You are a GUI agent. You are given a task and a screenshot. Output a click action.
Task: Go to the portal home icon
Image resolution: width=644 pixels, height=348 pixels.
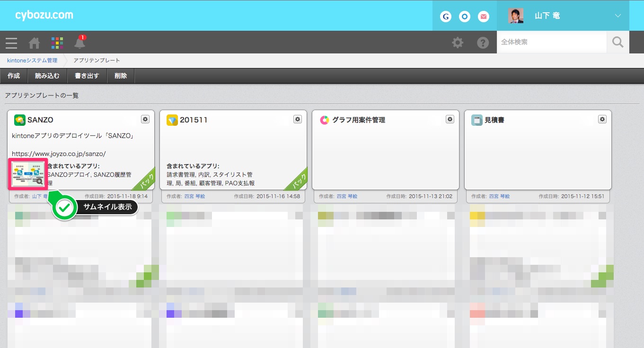click(x=34, y=43)
